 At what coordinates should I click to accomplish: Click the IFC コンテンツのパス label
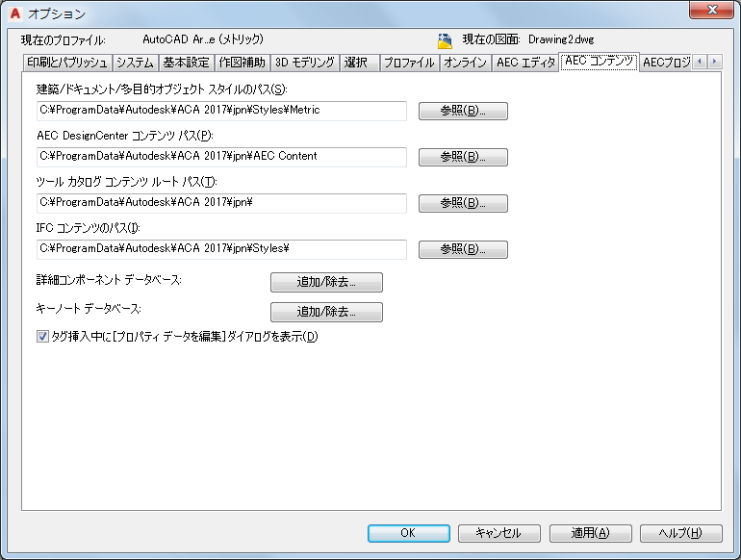click(x=89, y=228)
